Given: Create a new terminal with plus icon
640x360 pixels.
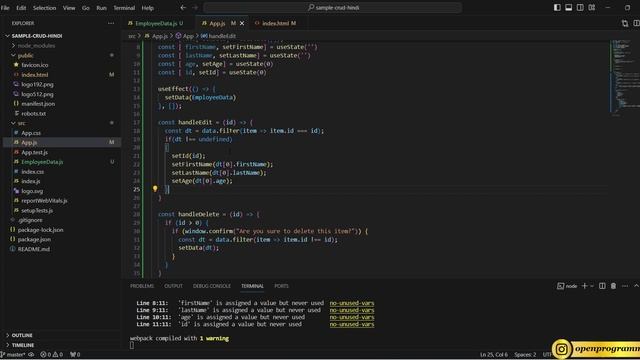Looking at the screenshot, I should [584, 286].
